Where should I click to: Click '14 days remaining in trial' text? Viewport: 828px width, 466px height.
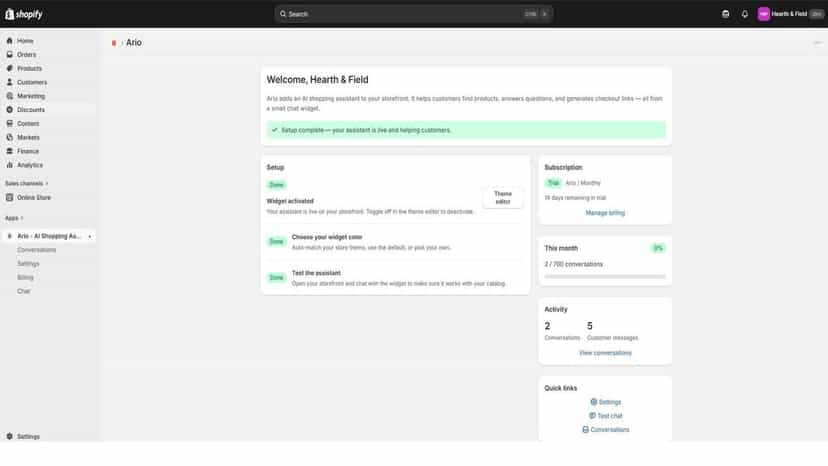pos(575,198)
